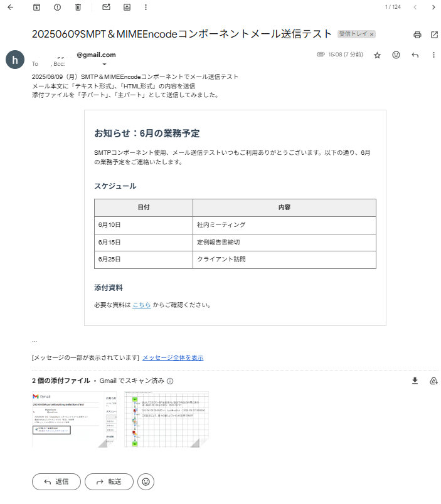Click the sender avatar h
This screenshot has height=504, width=441.
[15, 60]
